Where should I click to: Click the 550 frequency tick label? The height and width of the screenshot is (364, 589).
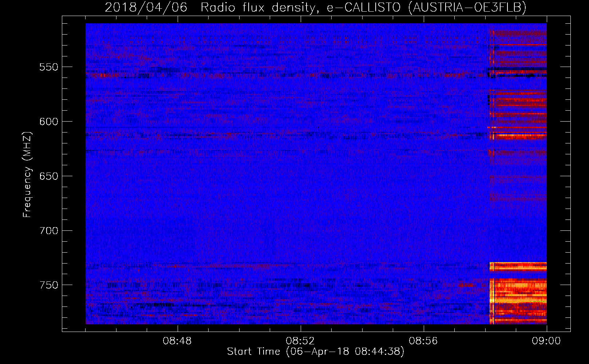[x=49, y=67]
